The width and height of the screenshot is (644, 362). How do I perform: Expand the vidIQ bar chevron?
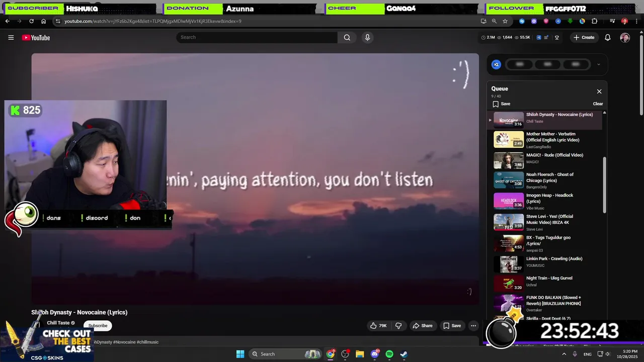coord(598,64)
